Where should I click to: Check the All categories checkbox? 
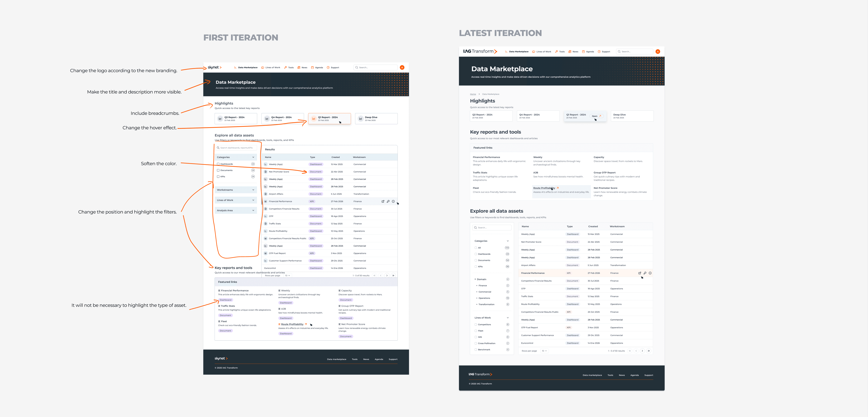click(476, 248)
